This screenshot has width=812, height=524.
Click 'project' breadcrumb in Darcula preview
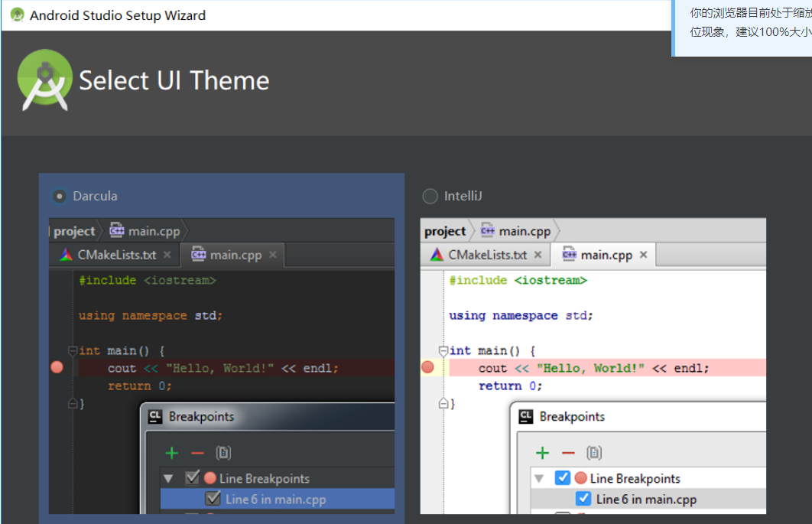[x=74, y=232]
